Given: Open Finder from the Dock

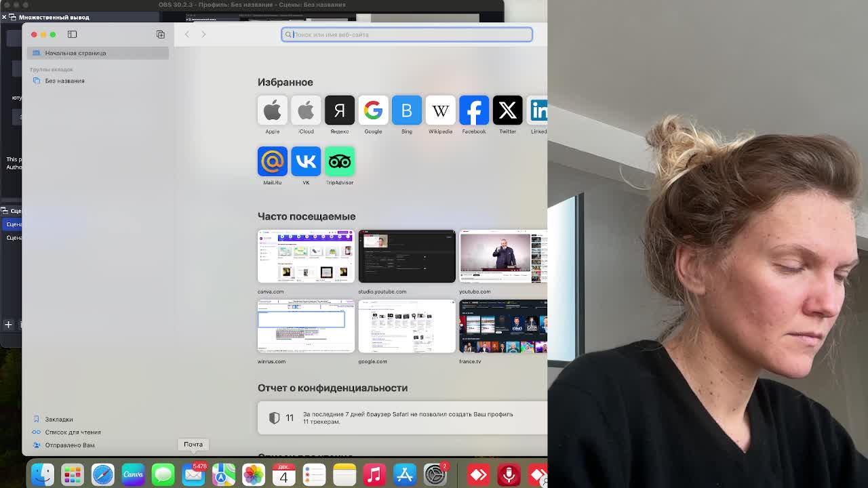Looking at the screenshot, I should point(42,474).
